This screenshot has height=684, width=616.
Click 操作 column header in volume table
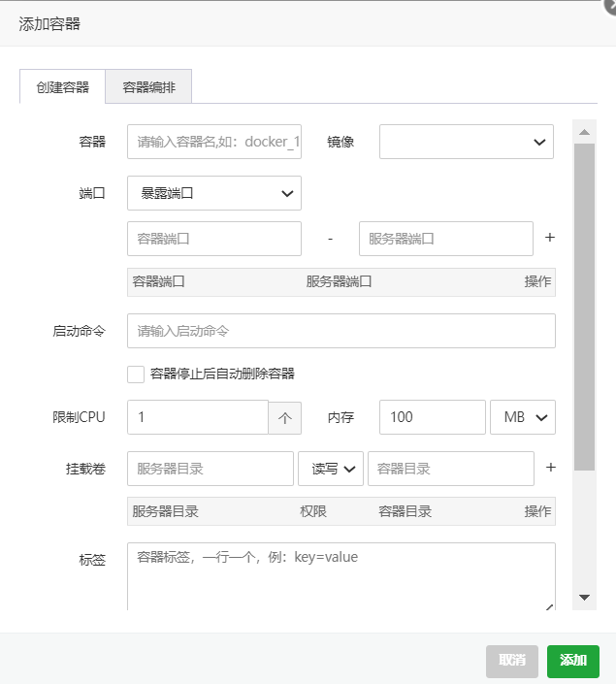[x=538, y=511]
